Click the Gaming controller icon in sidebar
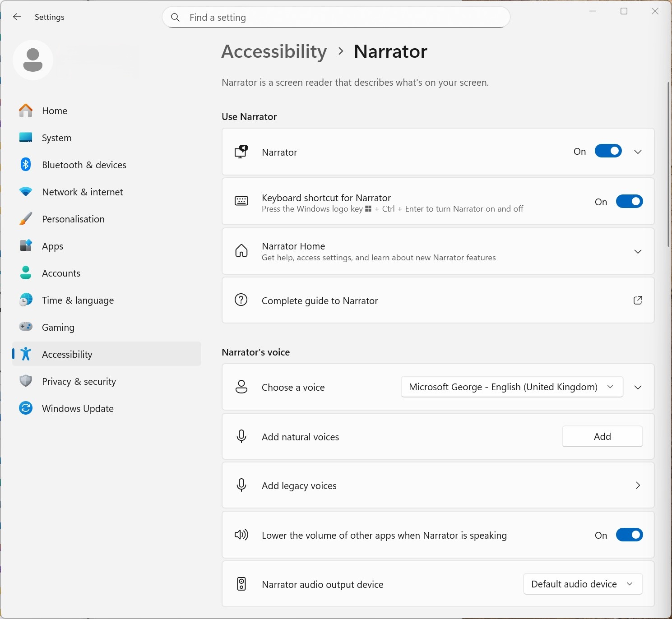 [x=26, y=327]
